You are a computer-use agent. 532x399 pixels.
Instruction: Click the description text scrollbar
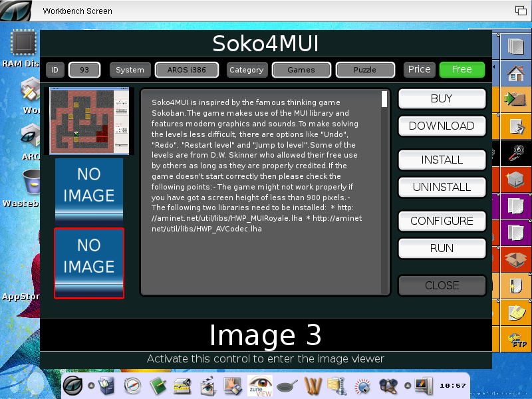[x=384, y=192]
